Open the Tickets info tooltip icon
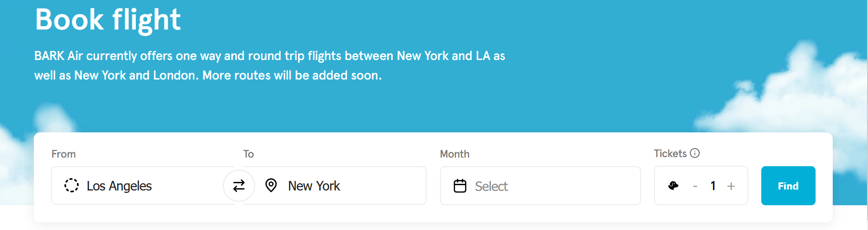This screenshot has width=868, height=230. pos(695,153)
